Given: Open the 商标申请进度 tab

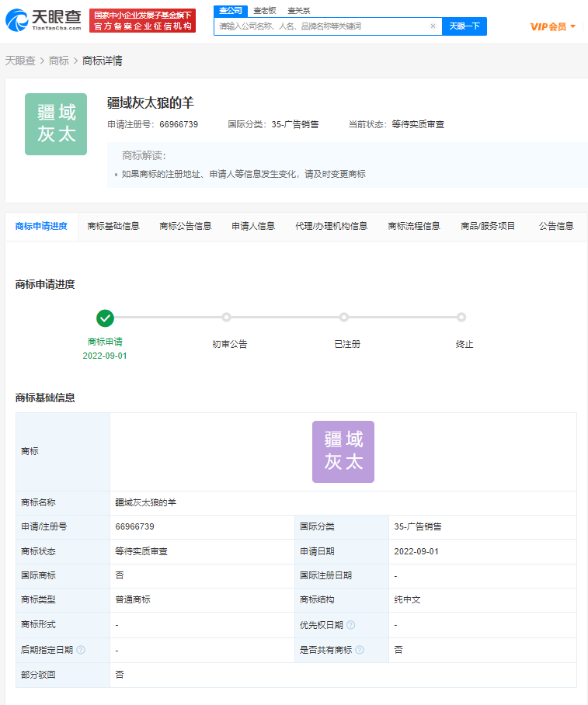Looking at the screenshot, I should point(41,226).
